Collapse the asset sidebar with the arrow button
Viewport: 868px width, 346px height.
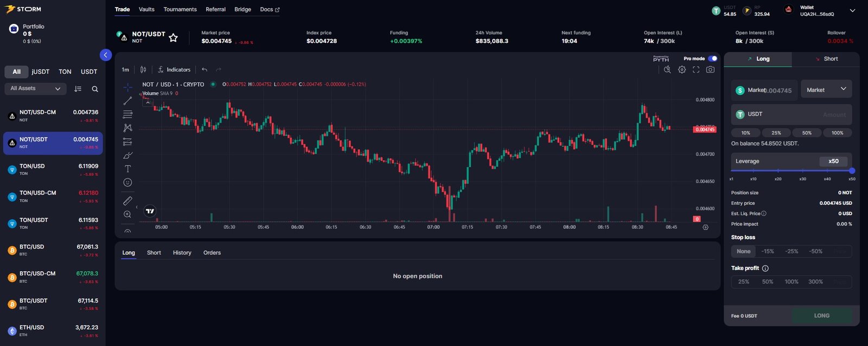coord(106,55)
